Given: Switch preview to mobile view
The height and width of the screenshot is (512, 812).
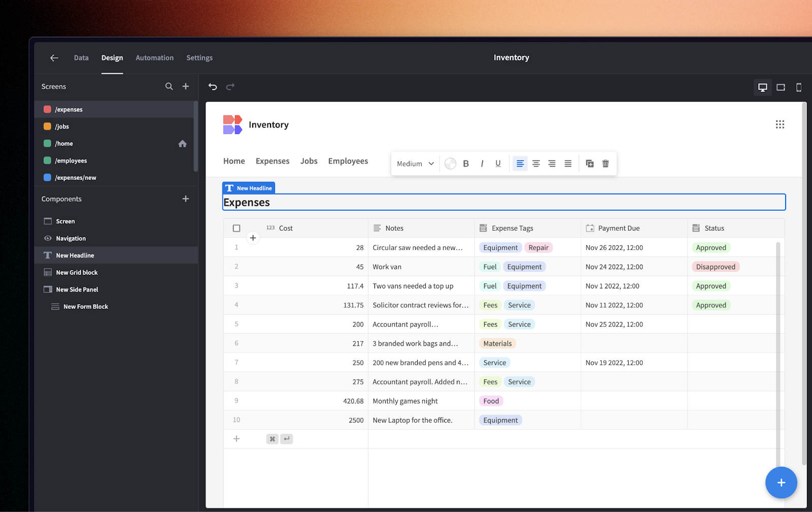Looking at the screenshot, I should tap(799, 87).
